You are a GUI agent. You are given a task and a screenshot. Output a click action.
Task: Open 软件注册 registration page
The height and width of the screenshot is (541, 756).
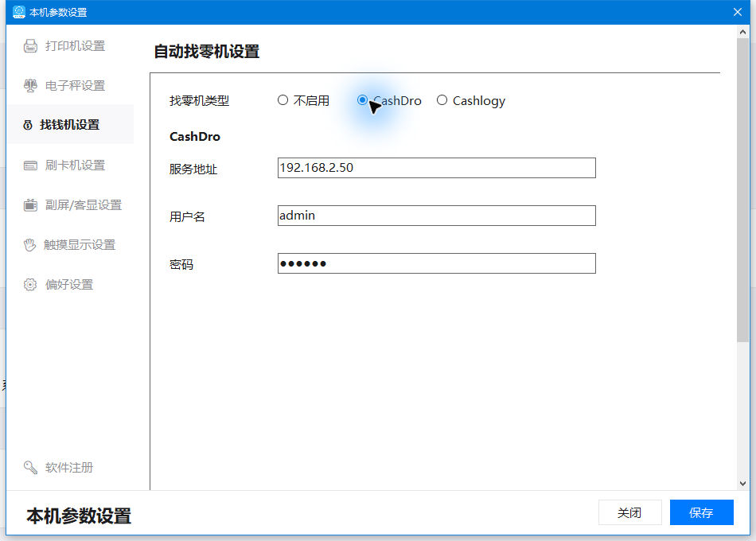(70, 467)
